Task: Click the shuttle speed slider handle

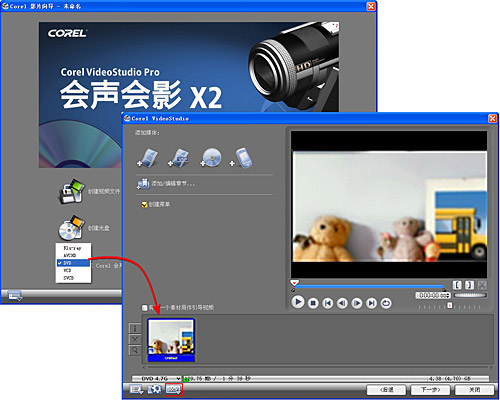Action: tap(450, 306)
